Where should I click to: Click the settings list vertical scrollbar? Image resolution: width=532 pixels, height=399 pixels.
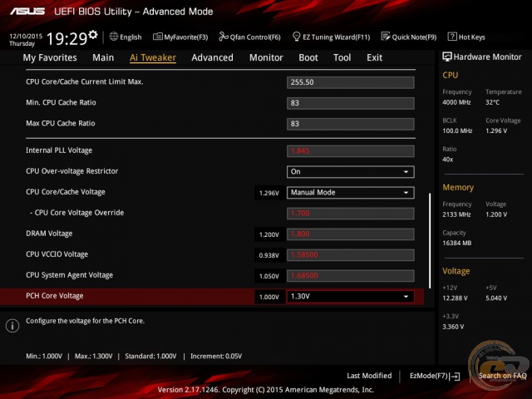coord(430,241)
